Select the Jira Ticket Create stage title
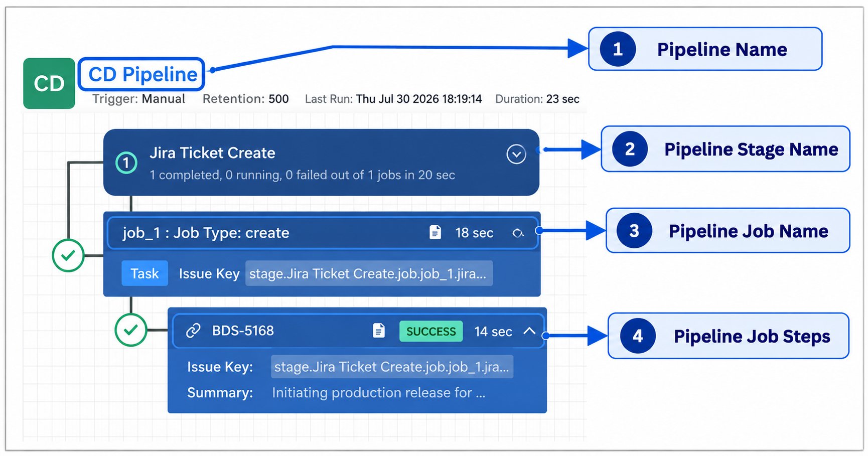Viewport: 868px width, 456px height. point(212,153)
